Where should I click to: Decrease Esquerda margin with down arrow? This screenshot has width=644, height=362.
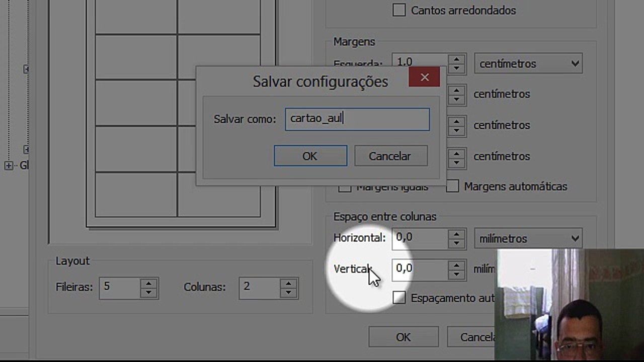456,68
